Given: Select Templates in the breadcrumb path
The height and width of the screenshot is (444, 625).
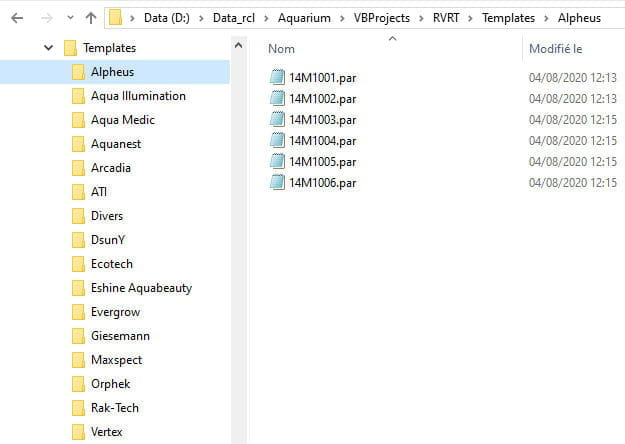Looking at the screenshot, I should (508, 18).
